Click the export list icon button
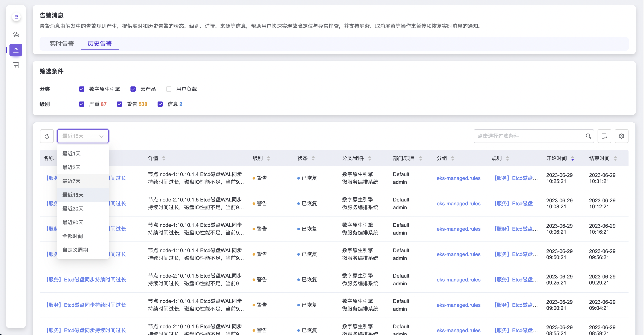644x335 pixels. pos(604,136)
